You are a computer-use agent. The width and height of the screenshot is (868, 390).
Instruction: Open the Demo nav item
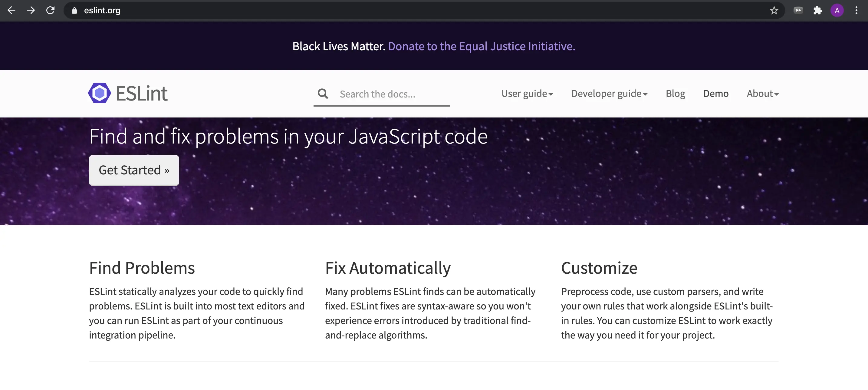[716, 93]
